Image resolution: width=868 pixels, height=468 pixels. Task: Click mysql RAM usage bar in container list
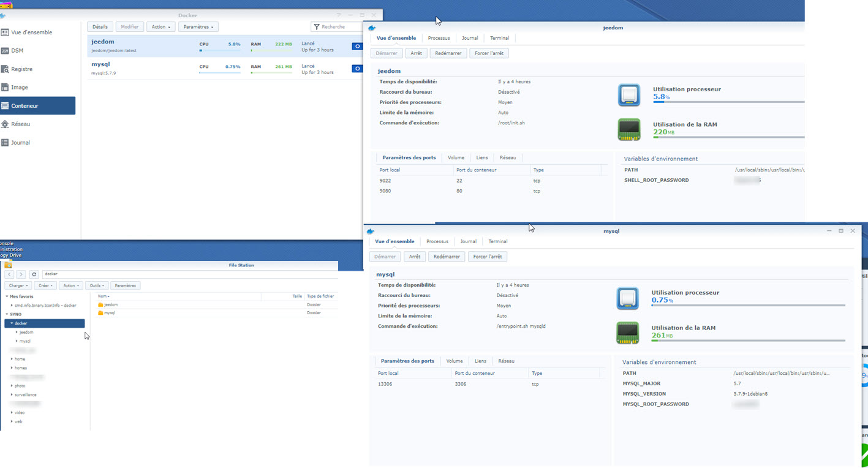click(271, 72)
